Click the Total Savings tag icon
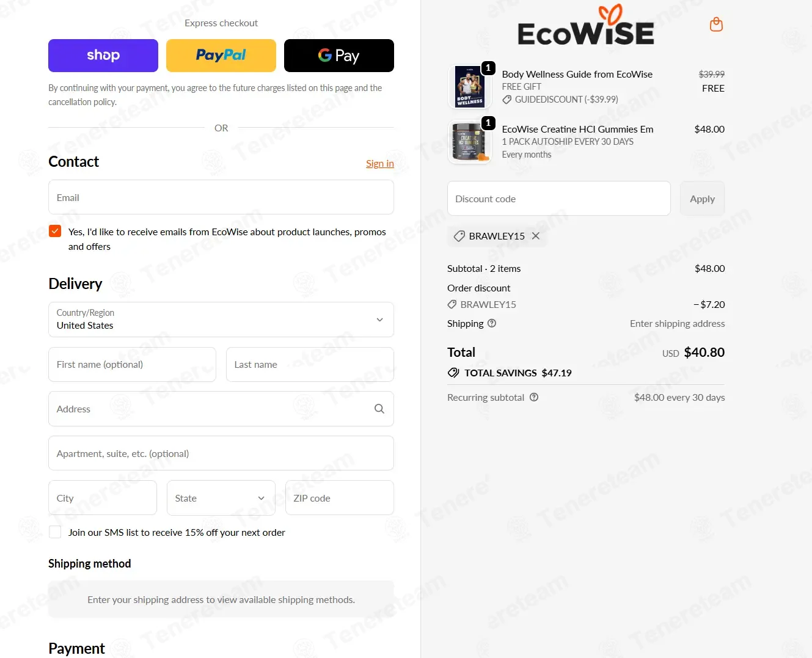Viewport: 812px width, 658px height. [x=453, y=373]
